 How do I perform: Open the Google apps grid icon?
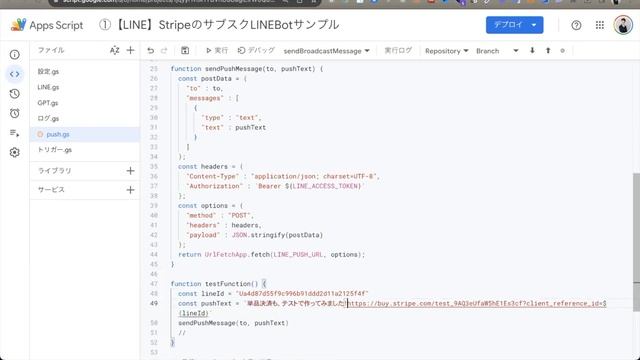coord(600,25)
